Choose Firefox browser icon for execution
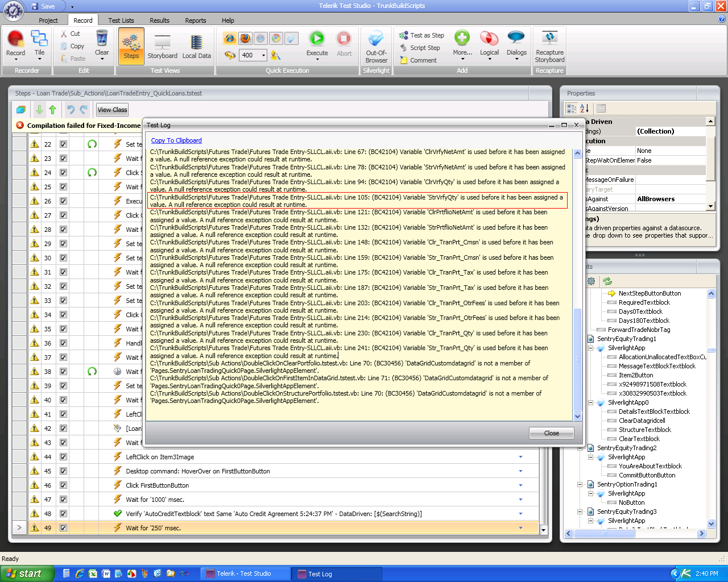 pos(245,39)
